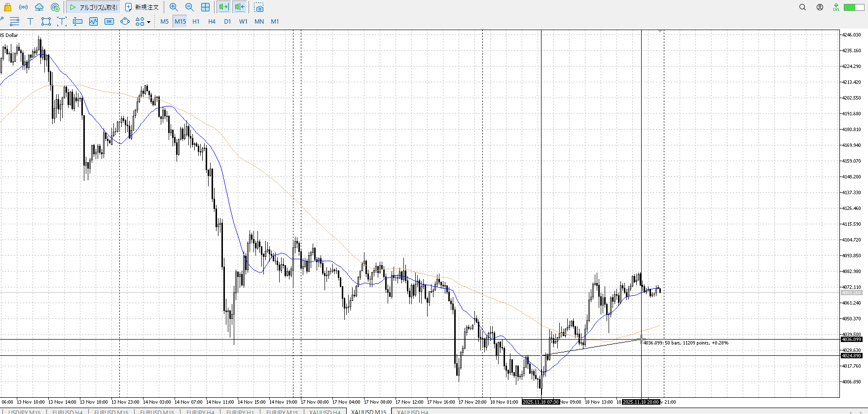Image resolution: width=868 pixels, height=414 pixels.
Task: Click the signals broadcast icon
Action: coord(23,7)
